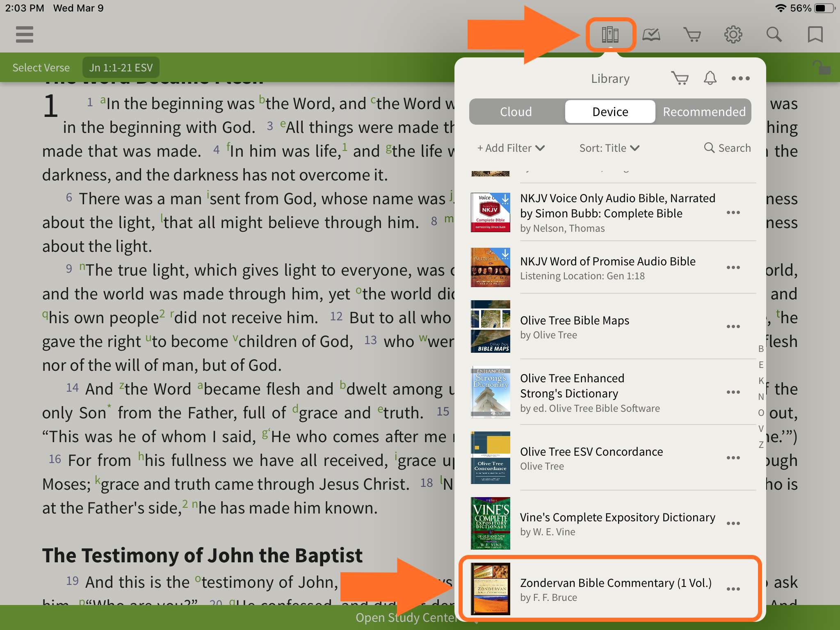Tap the 2:03 PM clock in status bar
840x630 pixels.
(x=25, y=8)
